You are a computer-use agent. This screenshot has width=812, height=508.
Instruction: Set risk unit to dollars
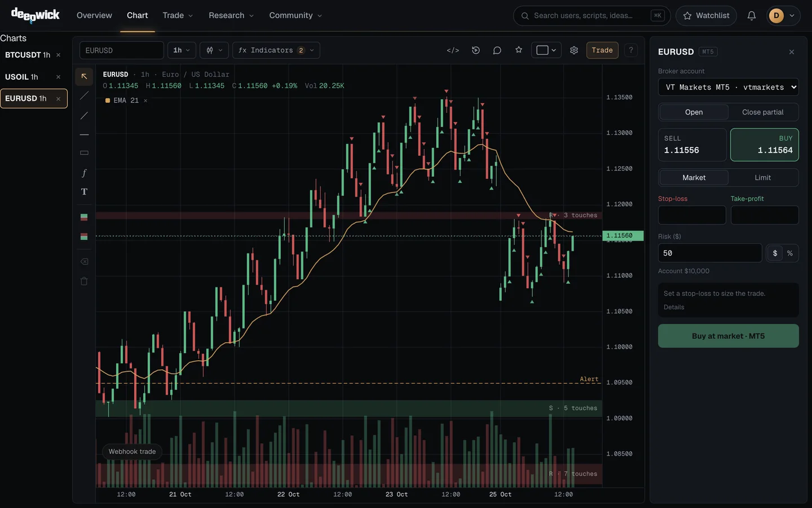pyautogui.click(x=775, y=253)
